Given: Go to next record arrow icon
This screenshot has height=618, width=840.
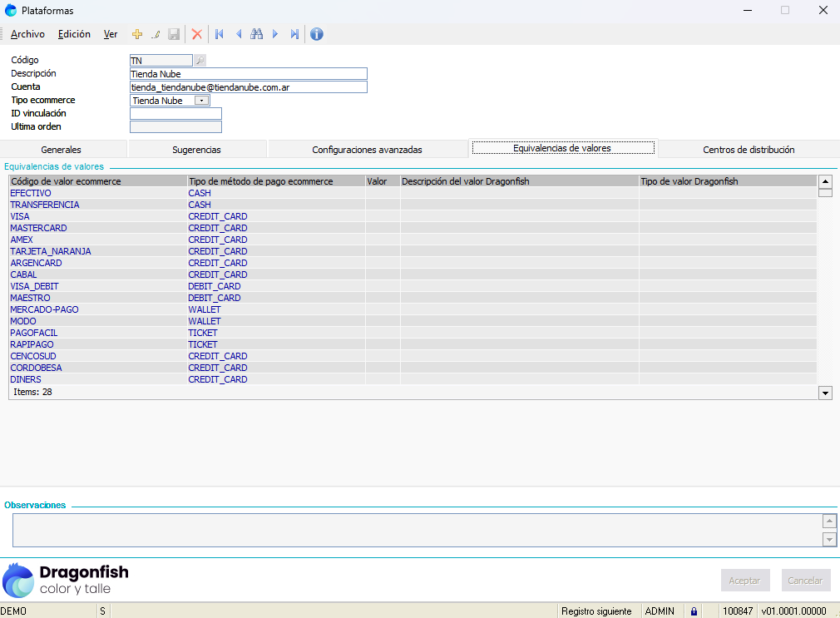Looking at the screenshot, I should tap(275, 34).
